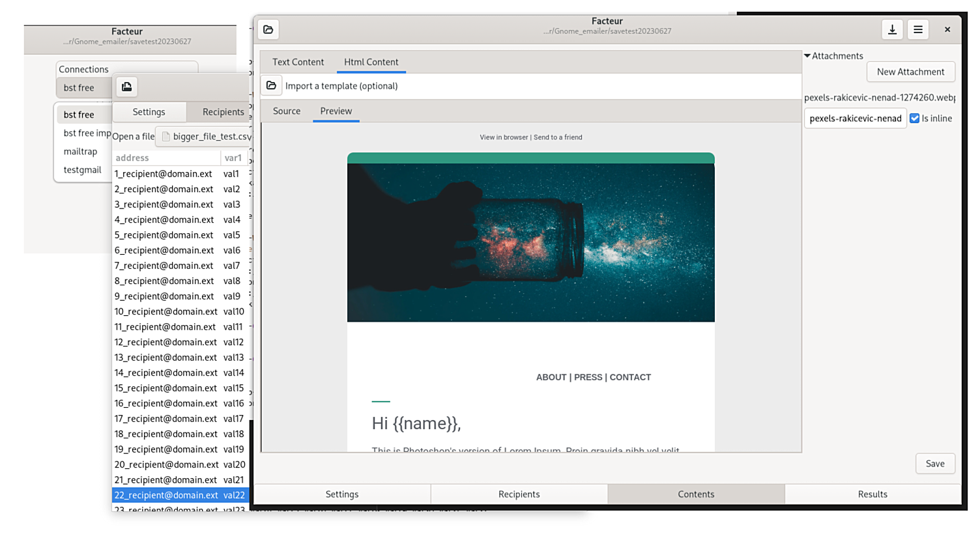Uncheck the Is inline checkbox for the attachment
980x551 pixels.
(915, 118)
